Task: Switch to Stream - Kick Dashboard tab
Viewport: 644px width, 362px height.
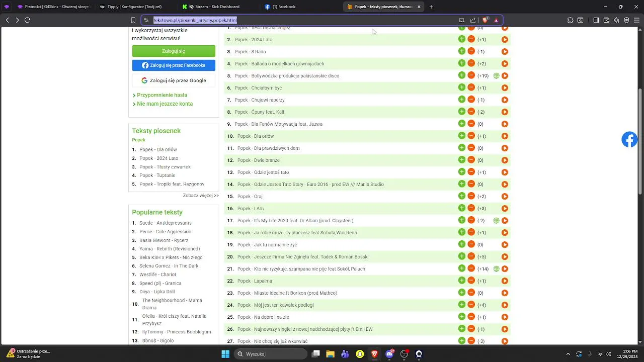Action: point(217,7)
